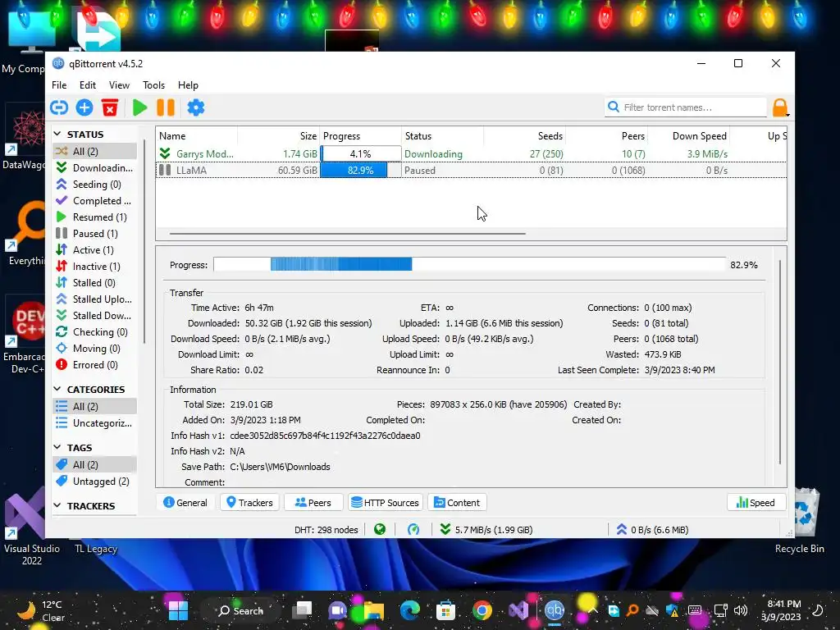Select the Stalled Uploading filter
Image resolution: width=840 pixels, height=630 pixels.
coord(95,299)
